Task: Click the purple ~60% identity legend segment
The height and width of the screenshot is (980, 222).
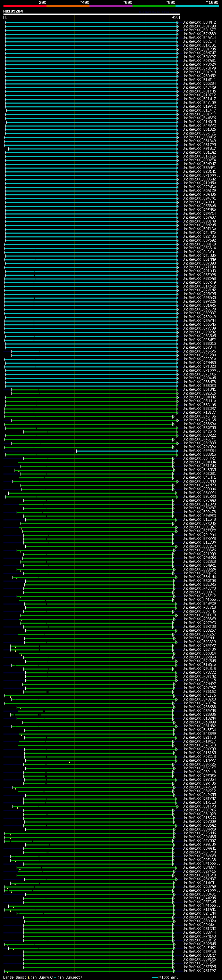Action: pos(111,6)
